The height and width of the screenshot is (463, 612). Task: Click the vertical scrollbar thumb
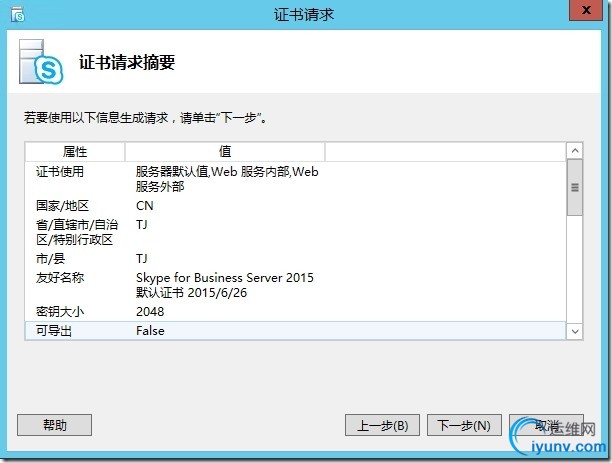click(x=575, y=187)
